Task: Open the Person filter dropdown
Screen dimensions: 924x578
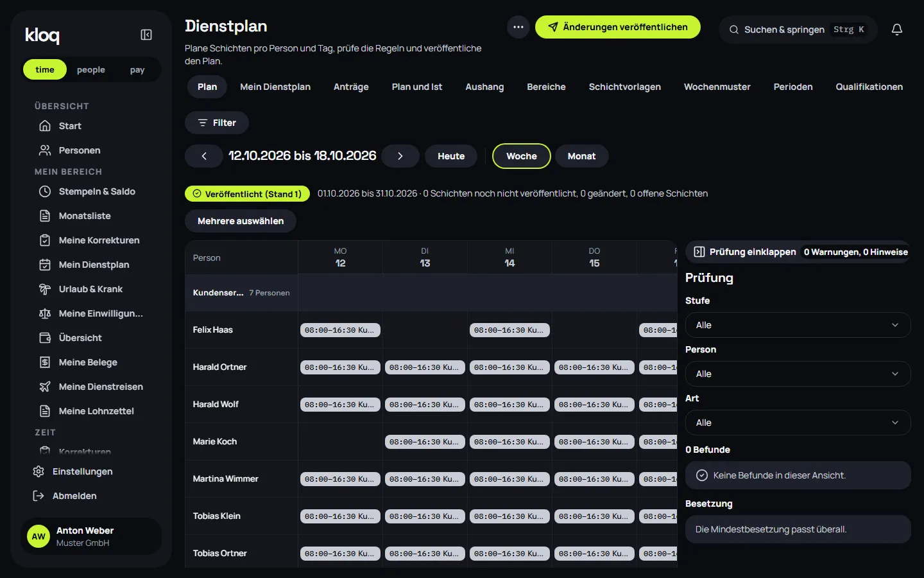Action: [x=798, y=374]
